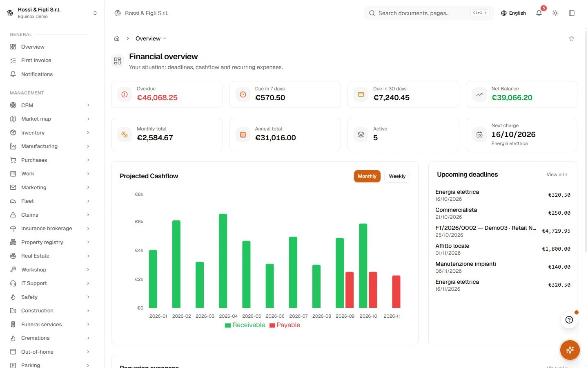588x368 pixels.
Task: Expand the Property registry chevron
Action: [88, 242]
